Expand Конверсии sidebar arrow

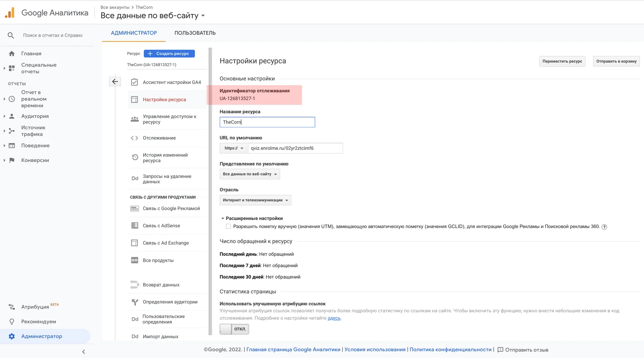(x=4, y=160)
